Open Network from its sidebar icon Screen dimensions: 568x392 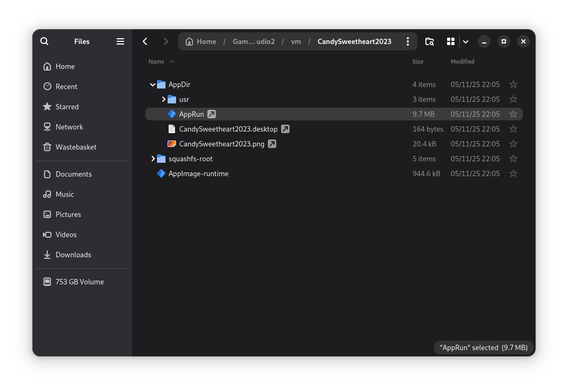pos(47,127)
